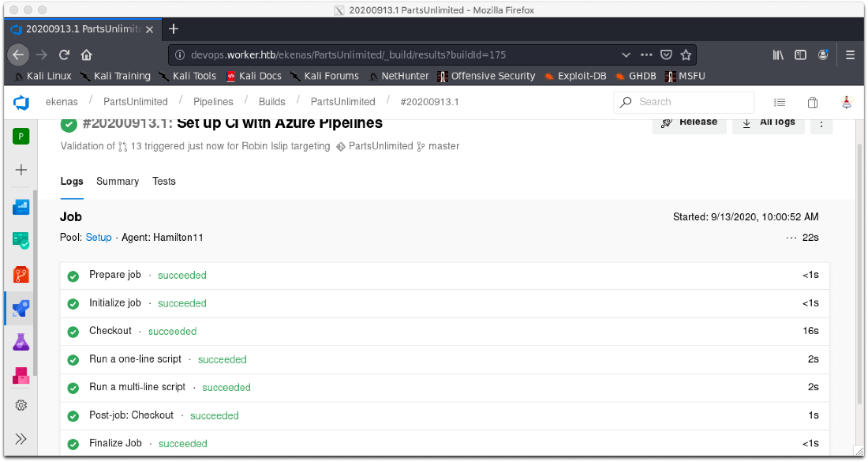
Task: Open a new browser tab with plus
Action: pyautogui.click(x=174, y=28)
